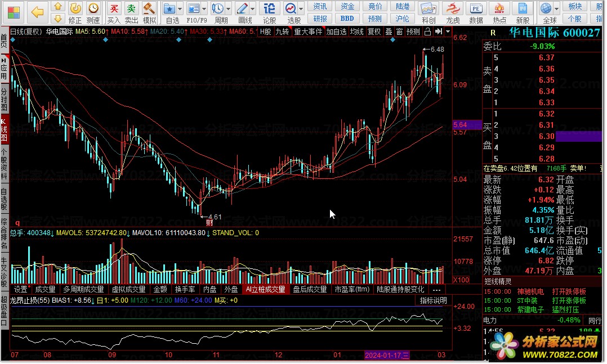Open the 卖出 sell icon
This screenshot has width=607, height=364.
coord(132,12)
